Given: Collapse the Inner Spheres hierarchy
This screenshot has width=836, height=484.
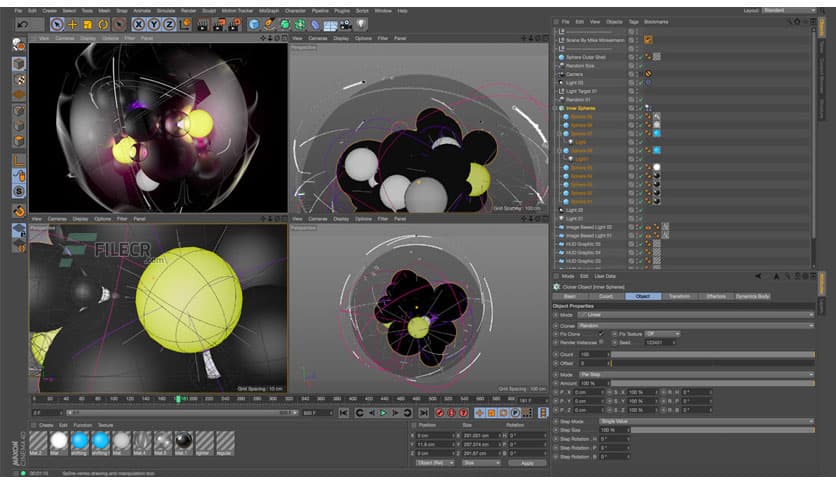Looking at the screenshot, I should (x=555, y=108).
